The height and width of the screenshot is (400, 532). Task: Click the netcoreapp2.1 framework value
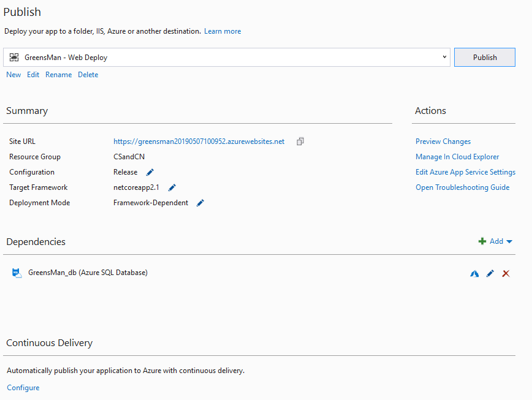coord(136,187)
